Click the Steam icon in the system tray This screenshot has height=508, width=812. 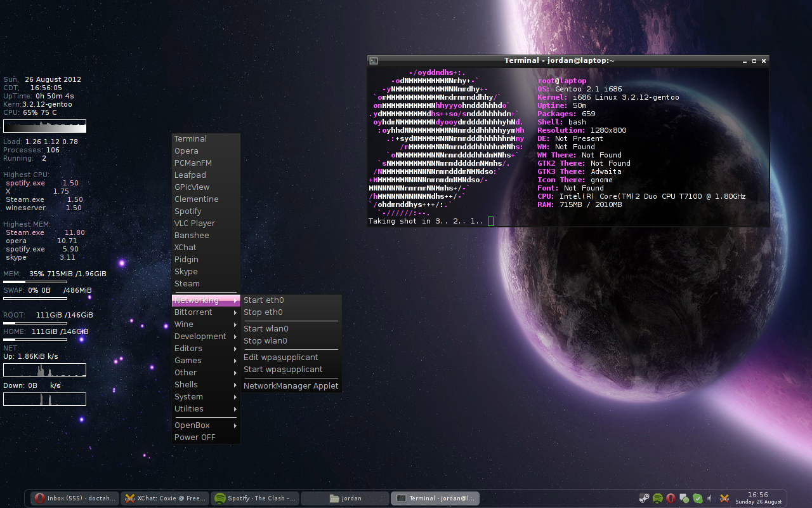point(644,498)
